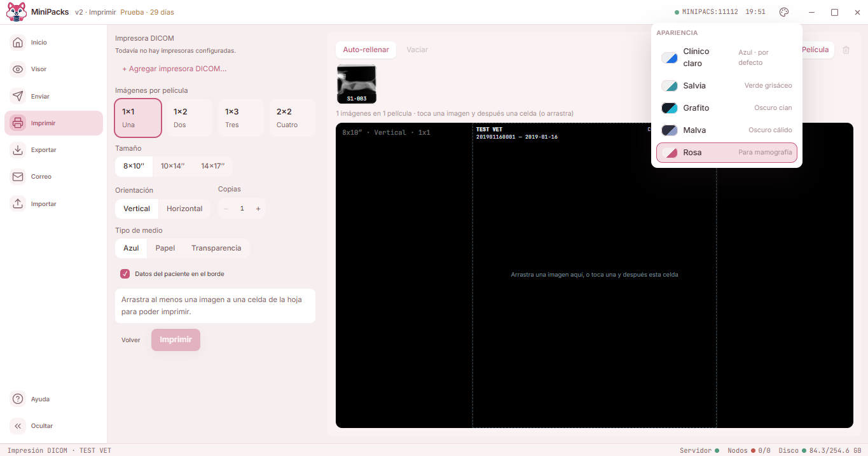The height and width of the screenshot is (456, 868).
Task: Select Horizontal orientation
Action: [184, 209]
